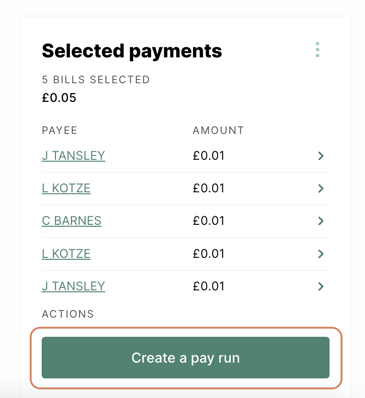365x398 pixels.
Task: Click the Create a pay run button
Action: tap(185, 358)
